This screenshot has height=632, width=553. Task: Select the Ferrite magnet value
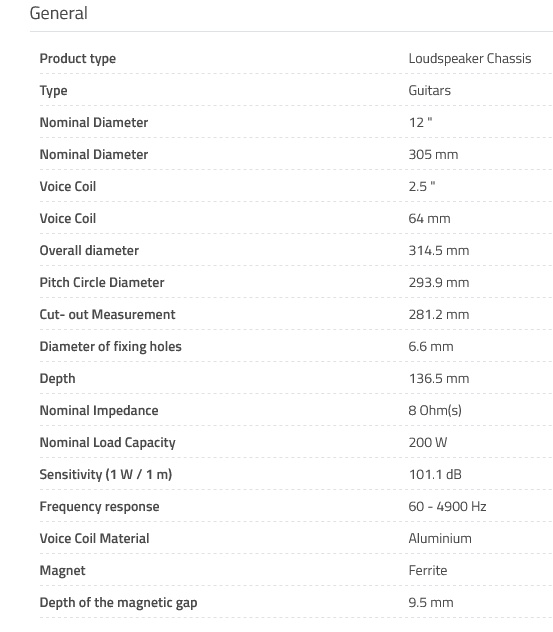coord(428,570)
